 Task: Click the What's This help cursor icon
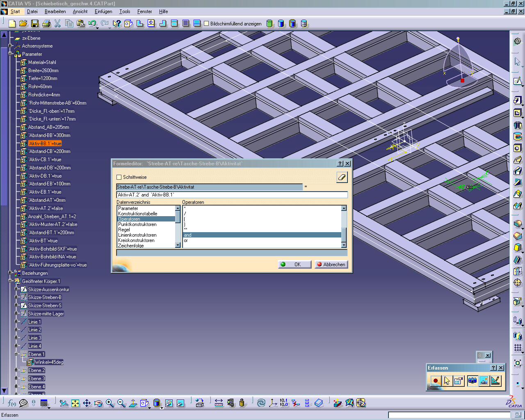[117, 24]
